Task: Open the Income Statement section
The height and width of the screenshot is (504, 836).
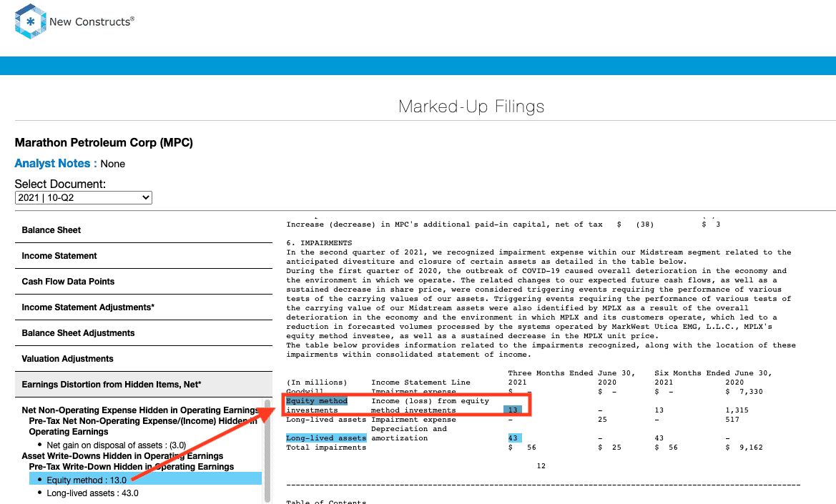Action: (144, 256)
